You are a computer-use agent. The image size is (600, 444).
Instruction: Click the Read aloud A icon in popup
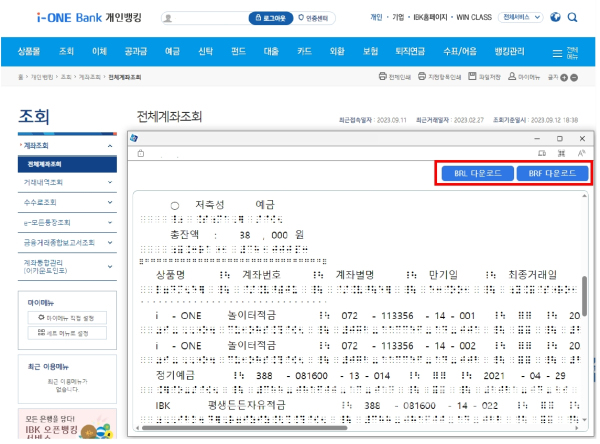(x=581, y=153)
